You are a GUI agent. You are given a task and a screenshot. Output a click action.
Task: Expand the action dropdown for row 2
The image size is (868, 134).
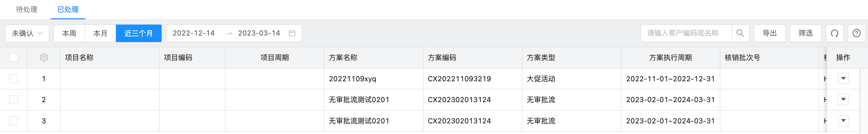pos(843,100)
